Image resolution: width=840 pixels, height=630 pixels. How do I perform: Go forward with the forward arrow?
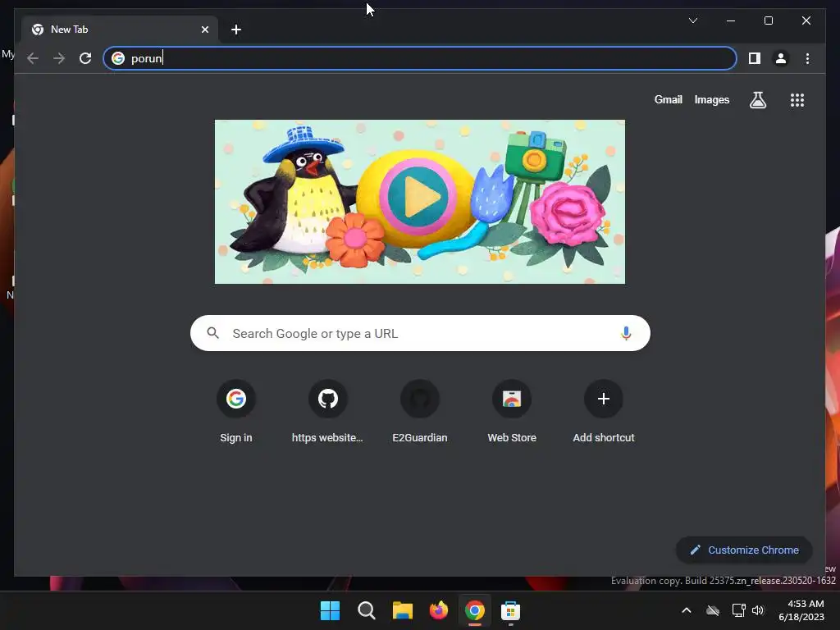[x=59, y=58]
